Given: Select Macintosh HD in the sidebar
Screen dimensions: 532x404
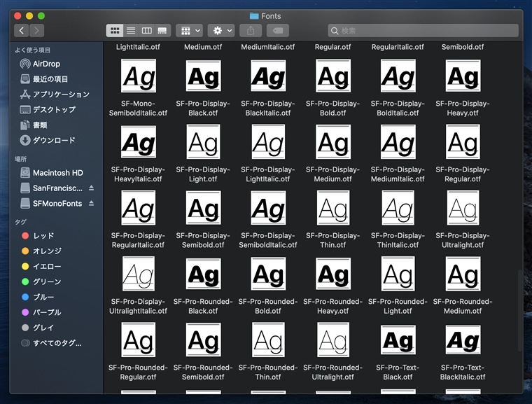Looking at the screenshot, I should coord(52,173).
